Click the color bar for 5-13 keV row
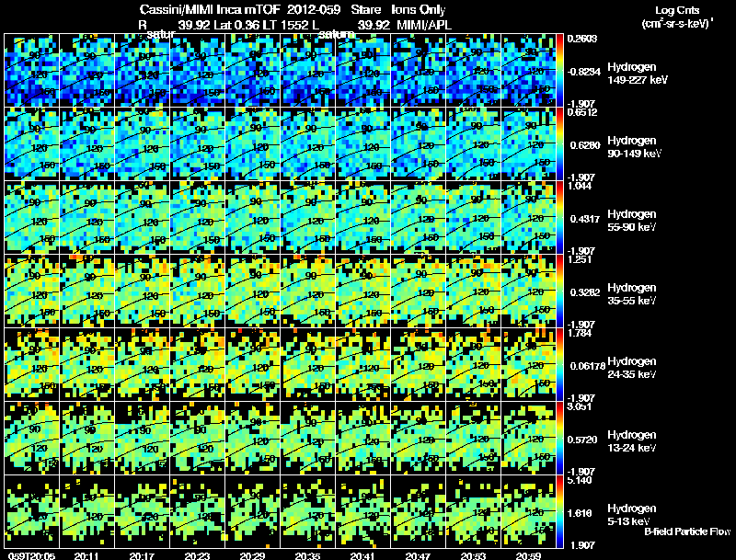This screenshot has height=560, width=736. [559, 511]
